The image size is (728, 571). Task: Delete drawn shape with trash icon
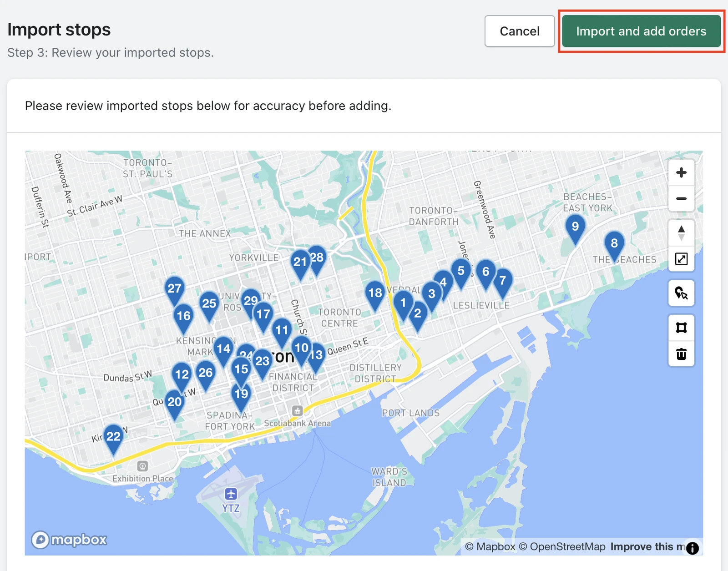pos(681,354)
